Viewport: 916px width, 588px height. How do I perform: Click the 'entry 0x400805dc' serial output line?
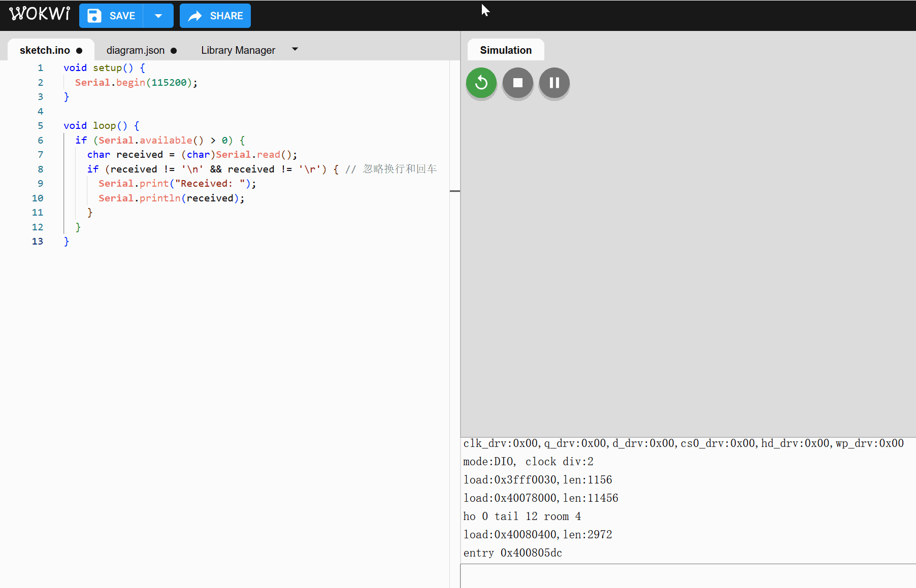click(513, 553)
